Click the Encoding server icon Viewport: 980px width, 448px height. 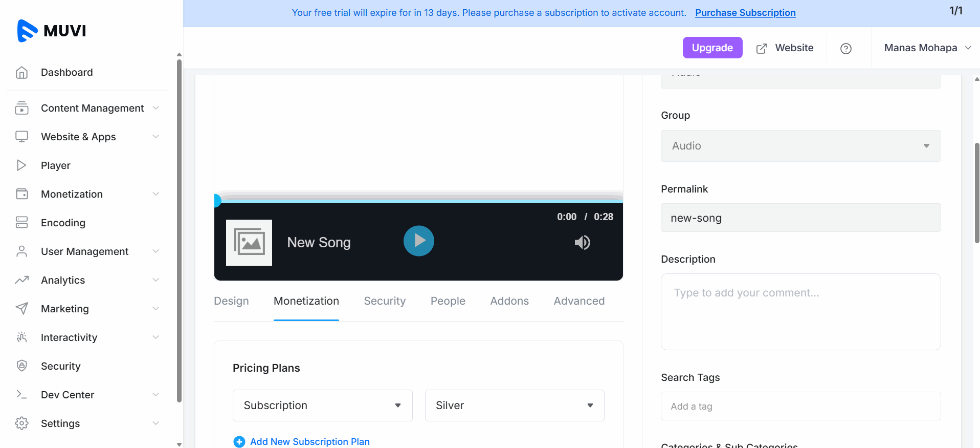point(21,222)
